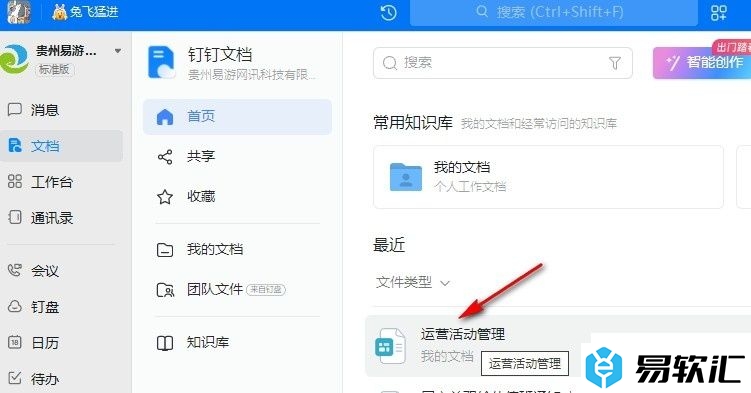751x393 pixels.
Task: Select 知识库 in document navigation
Action: pyautogui.click(x=237, y=343)
